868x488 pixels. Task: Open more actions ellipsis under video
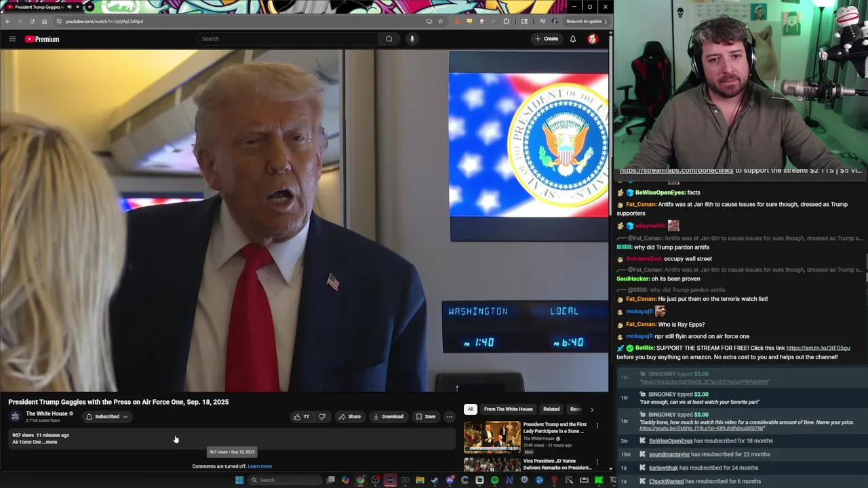pos(449,417)
